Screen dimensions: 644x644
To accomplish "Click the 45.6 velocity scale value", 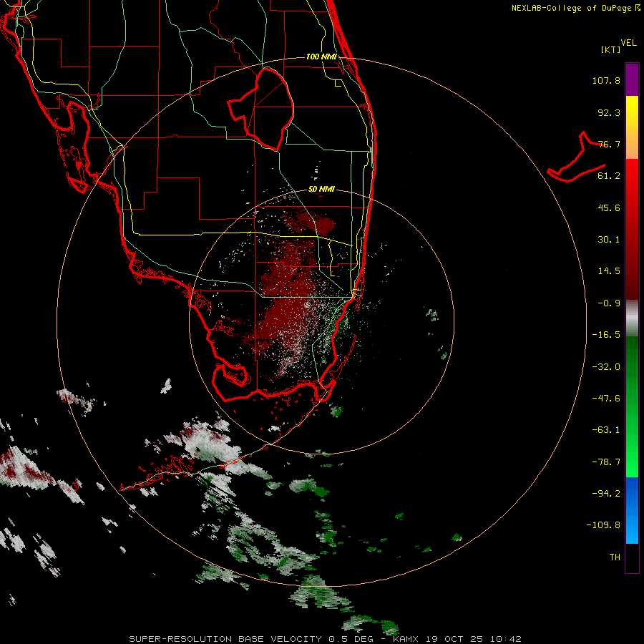I will (609, 208).
